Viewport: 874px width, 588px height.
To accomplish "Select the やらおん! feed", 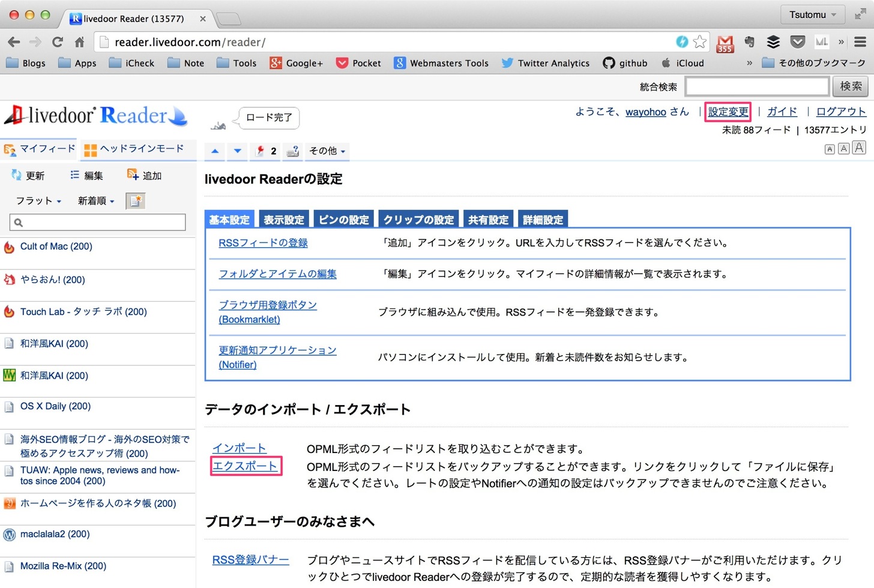I will tap(53, 280).
